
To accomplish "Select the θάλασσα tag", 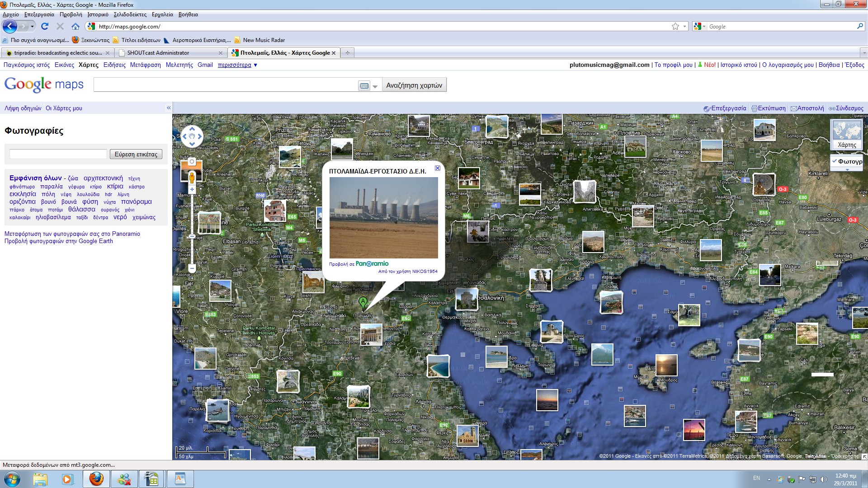I will 82,209.
